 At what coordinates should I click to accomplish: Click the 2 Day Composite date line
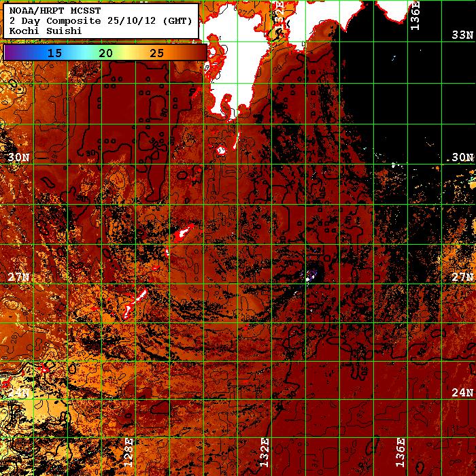coord(101,20)
